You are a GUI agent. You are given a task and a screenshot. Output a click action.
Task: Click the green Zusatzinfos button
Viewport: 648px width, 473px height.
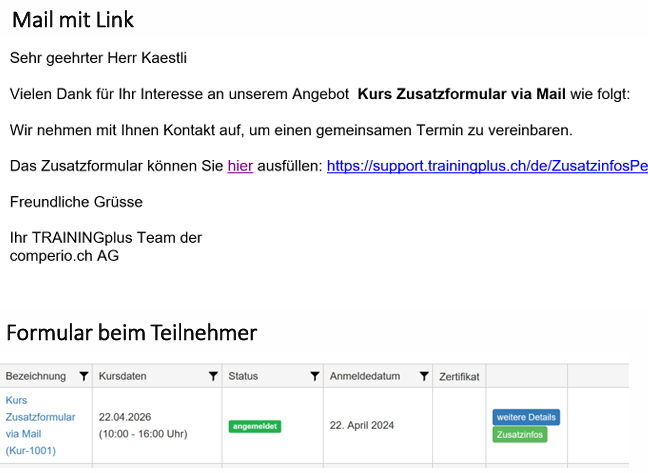tap(520, 435)
